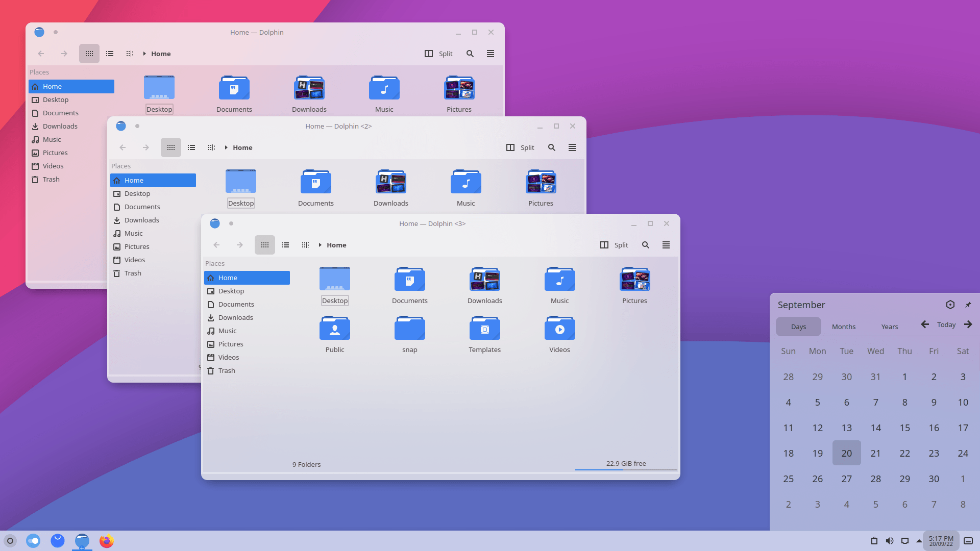Click Today button in September calendar

click(x=946, y=324)
